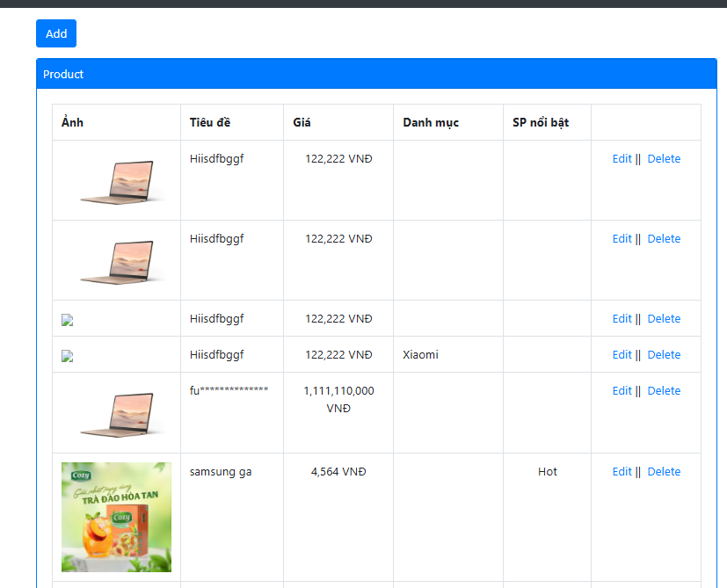Delete the samsung ga product

pos(664,472)
